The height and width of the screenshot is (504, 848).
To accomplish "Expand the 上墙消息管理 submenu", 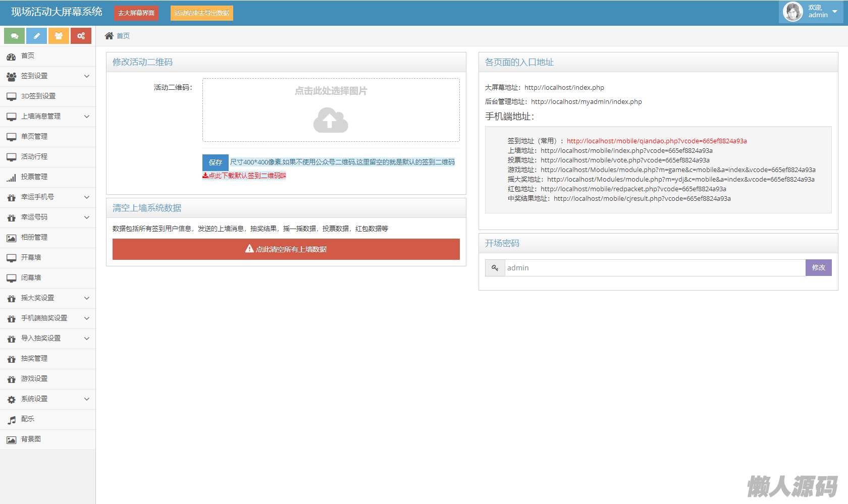I will click(47, 117).
